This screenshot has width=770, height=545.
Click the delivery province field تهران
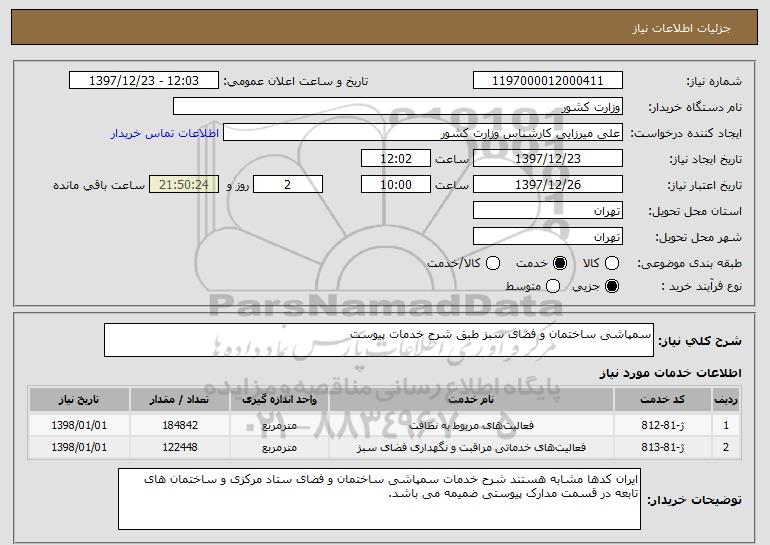(x=548, y=211)
